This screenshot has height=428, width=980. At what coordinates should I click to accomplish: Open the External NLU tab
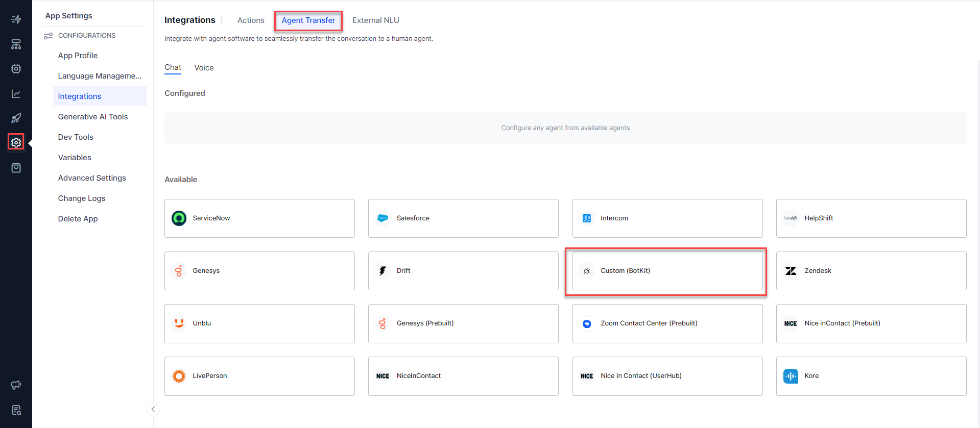pyautogui.click(x=375, y=20)
